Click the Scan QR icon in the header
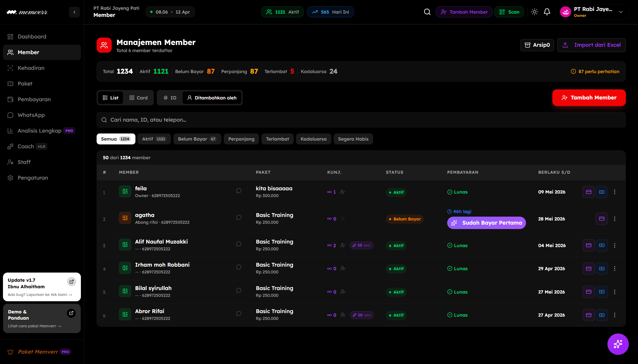638x364 pixels. tap(502, 12)
